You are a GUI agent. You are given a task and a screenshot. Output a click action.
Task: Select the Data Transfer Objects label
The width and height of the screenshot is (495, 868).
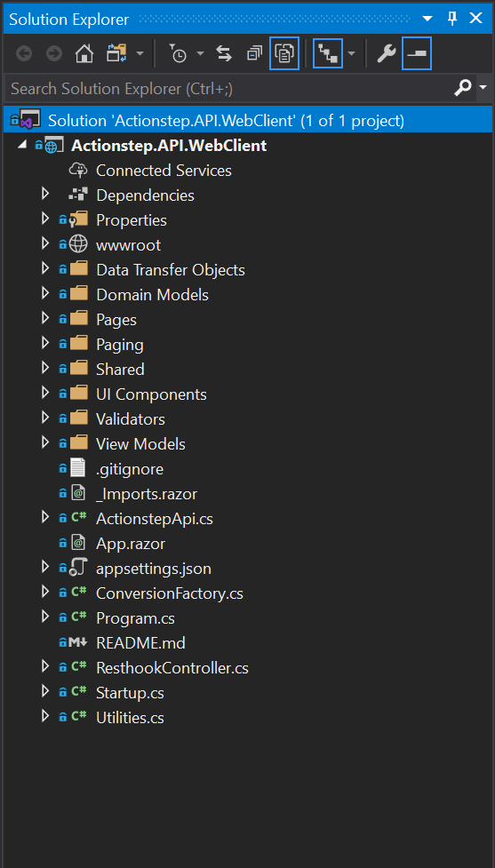[171, 270]
